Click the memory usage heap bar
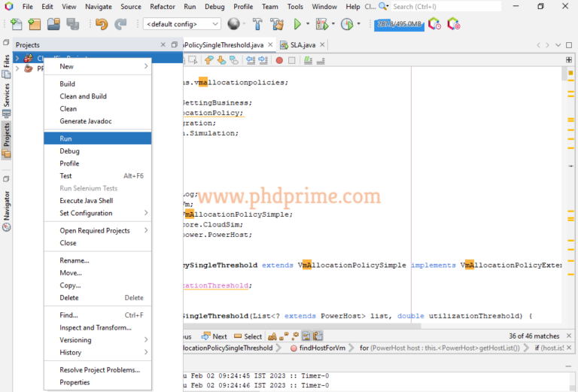Screen dimensions: 578x392 tap(398, 24)
